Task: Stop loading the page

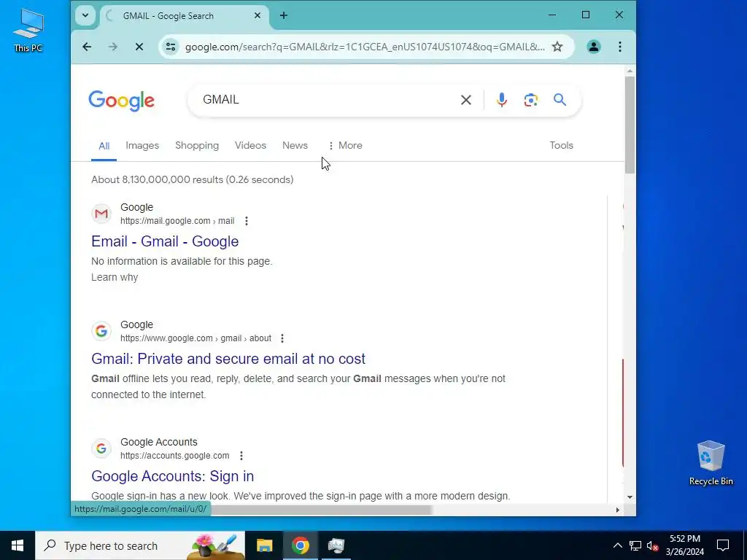Action: (x=139, y=47)
